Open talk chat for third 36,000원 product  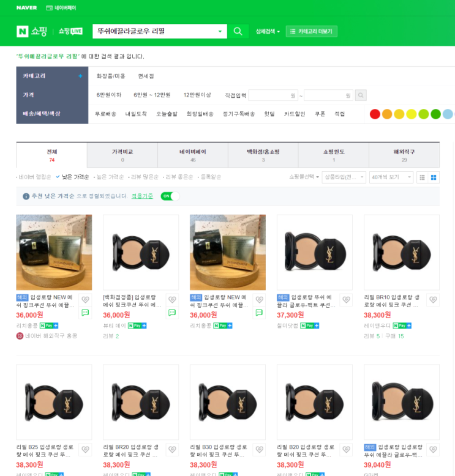click(x=259, y=313)
